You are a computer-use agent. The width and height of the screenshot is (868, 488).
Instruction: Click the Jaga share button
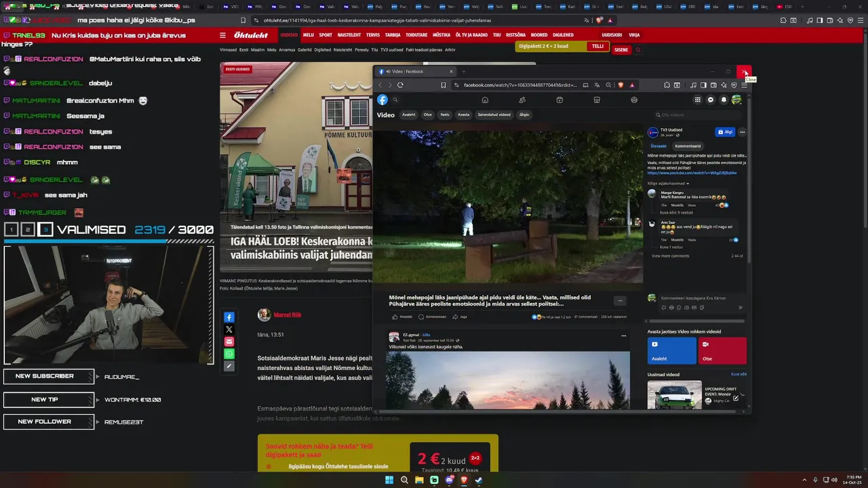[460, 317]
